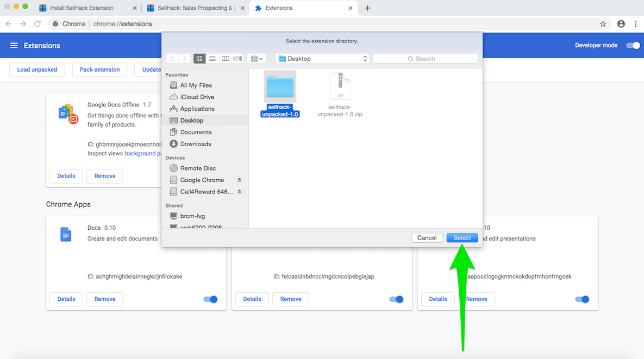The width and height of the screenshot is (644, 359).
Task: Disable the Docs app toggle
Action: pos(211,299)
